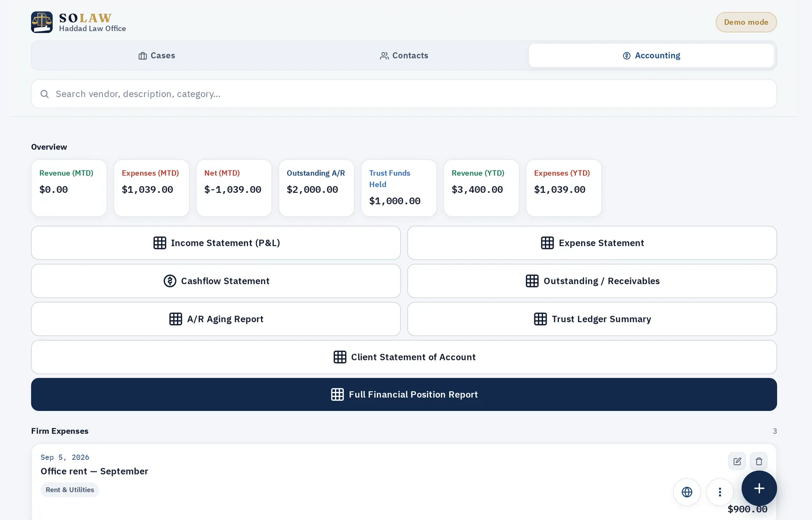Edit the Office rent expense entry
812x520 pixels.
(x=737, y=461)
